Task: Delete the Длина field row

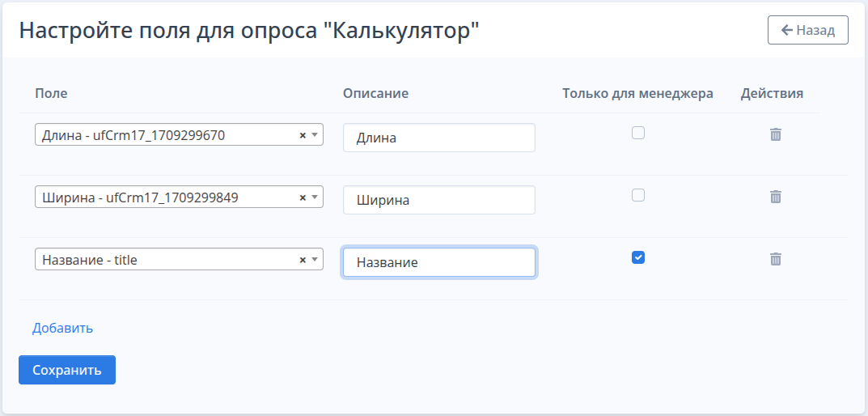Action: [776, 134]
